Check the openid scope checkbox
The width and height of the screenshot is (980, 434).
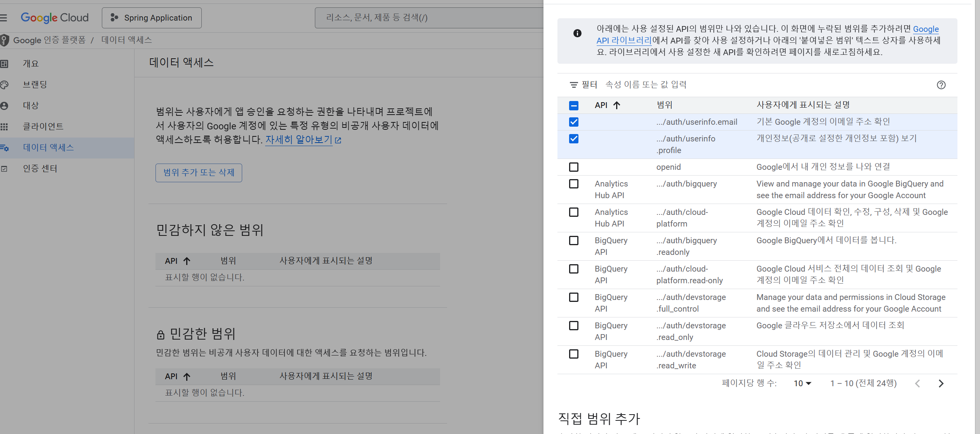[x=573, y=167]
